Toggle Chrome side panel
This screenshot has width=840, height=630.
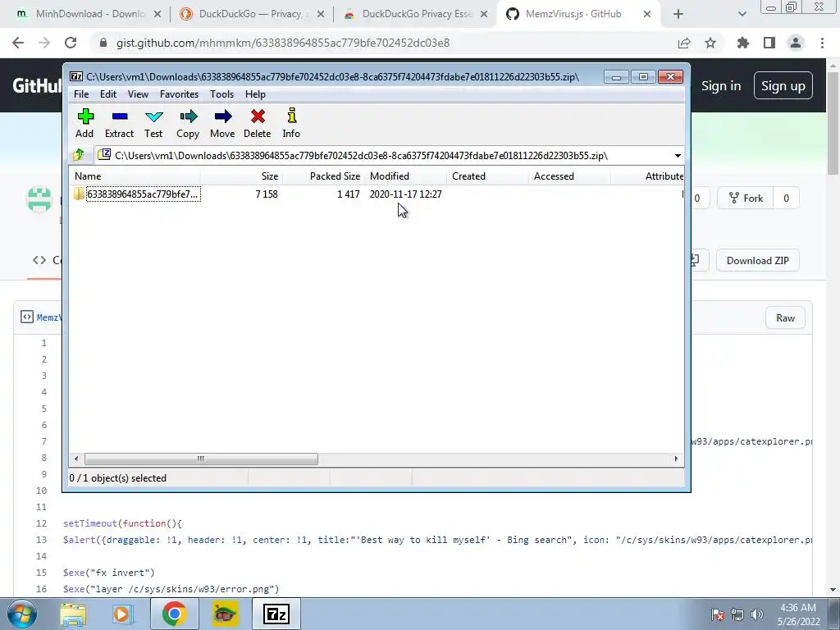[769, 43]
